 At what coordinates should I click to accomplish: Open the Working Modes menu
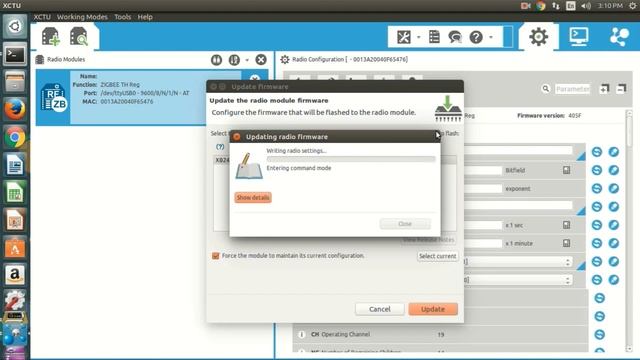pos(82,17)
